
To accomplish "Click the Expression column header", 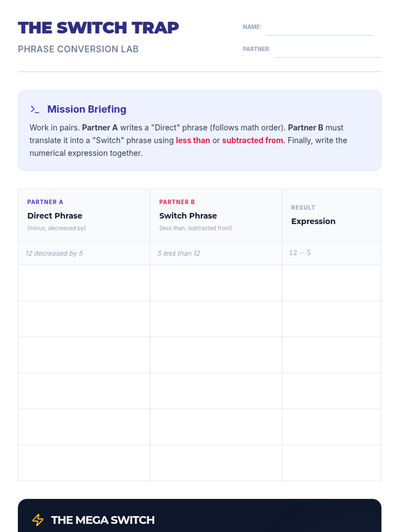I will [x=313, y=221].
